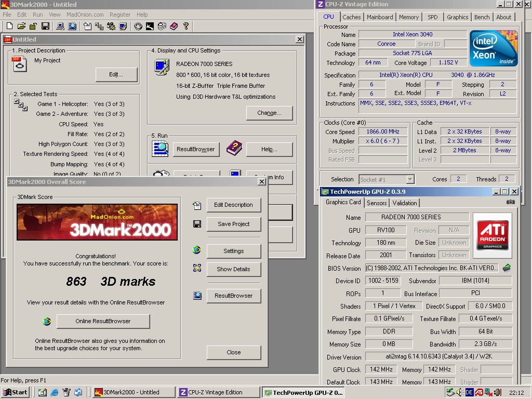
Task: Switch to the Mainboard tab in CPU-Z
Action: tap(380, 17)
